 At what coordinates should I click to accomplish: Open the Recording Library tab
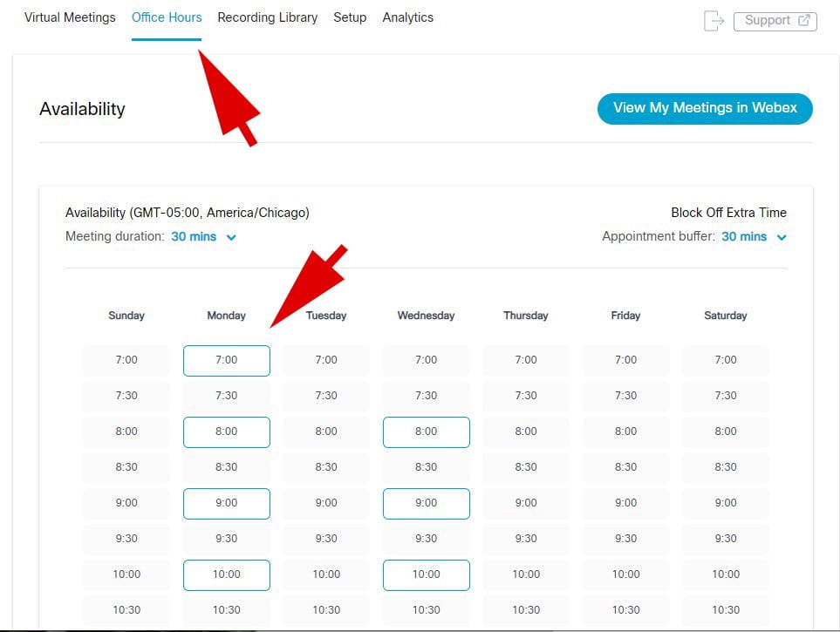(267, 17)
